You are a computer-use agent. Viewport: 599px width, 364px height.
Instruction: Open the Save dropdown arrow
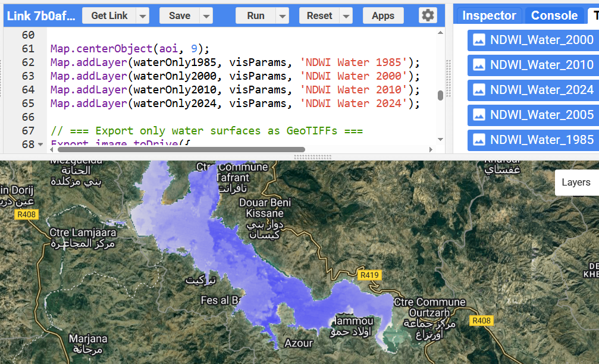(x=205, y=16)
